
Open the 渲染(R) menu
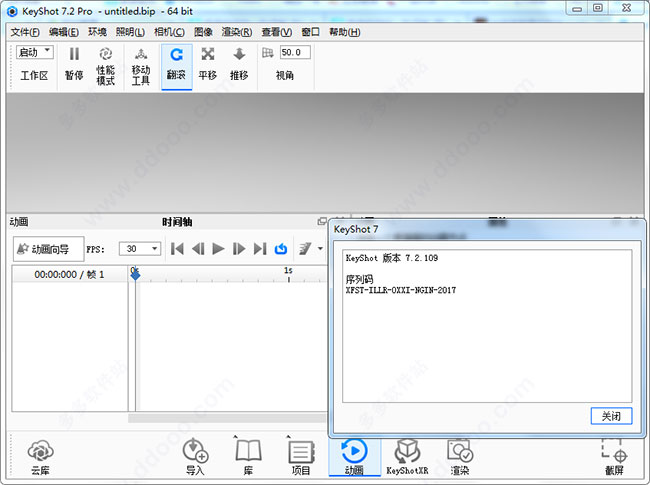tap(237, 32)
